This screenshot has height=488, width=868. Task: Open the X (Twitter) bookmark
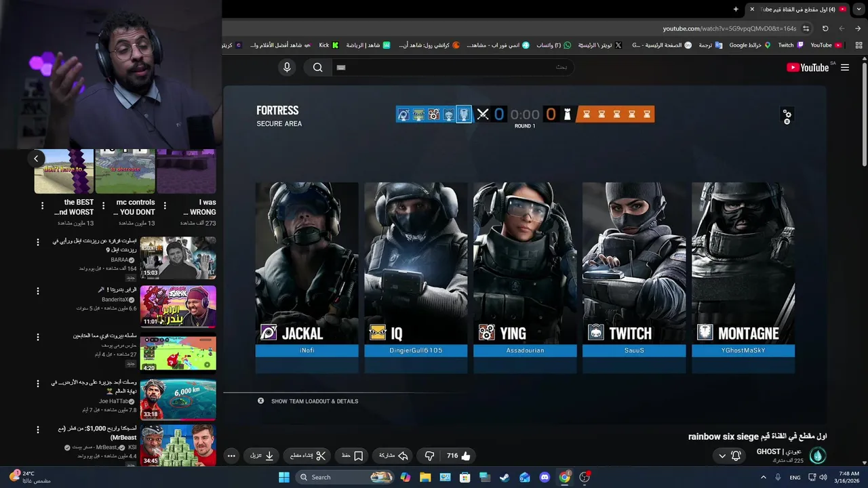599,45
